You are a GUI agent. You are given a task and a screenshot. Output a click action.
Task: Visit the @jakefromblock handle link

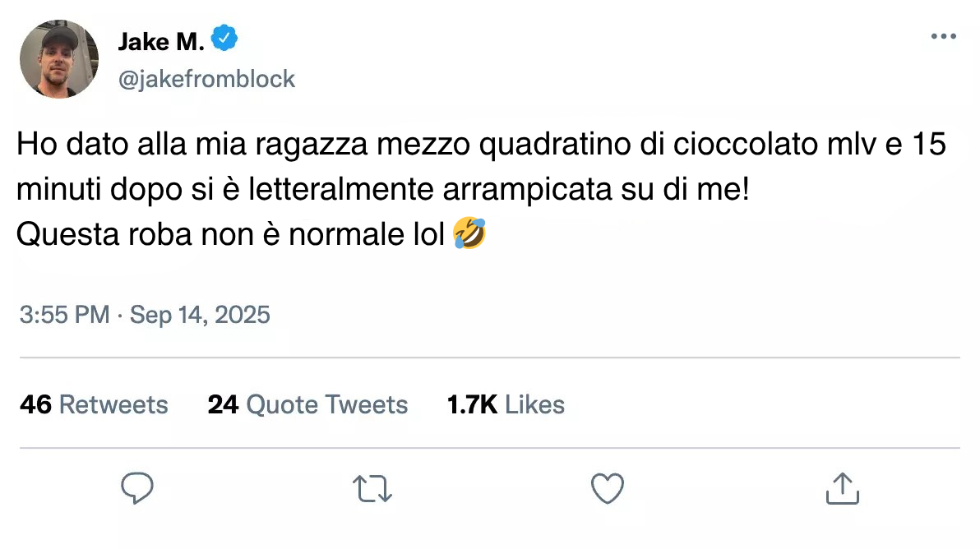[206, 79]
